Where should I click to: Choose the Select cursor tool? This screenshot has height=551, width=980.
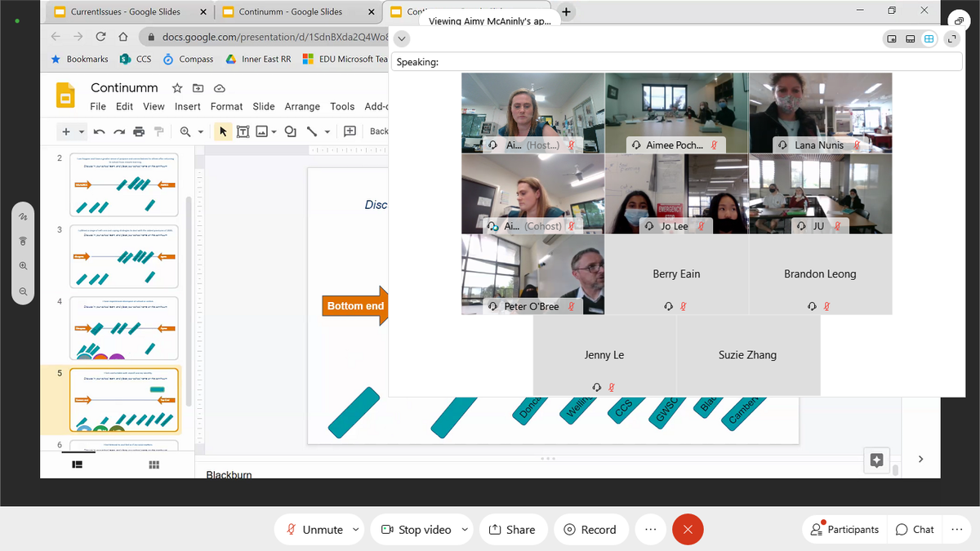pyautogui.click(x=223, y=131)
